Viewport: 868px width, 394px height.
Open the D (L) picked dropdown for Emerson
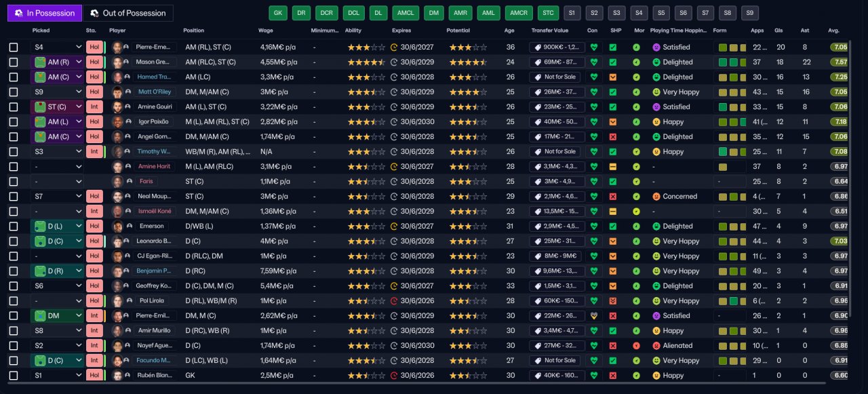57,226
